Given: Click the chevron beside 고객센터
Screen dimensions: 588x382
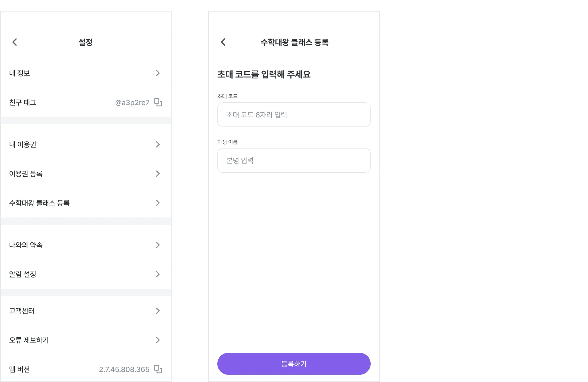Looking at the screenshot, I should [x=158, y=311].
